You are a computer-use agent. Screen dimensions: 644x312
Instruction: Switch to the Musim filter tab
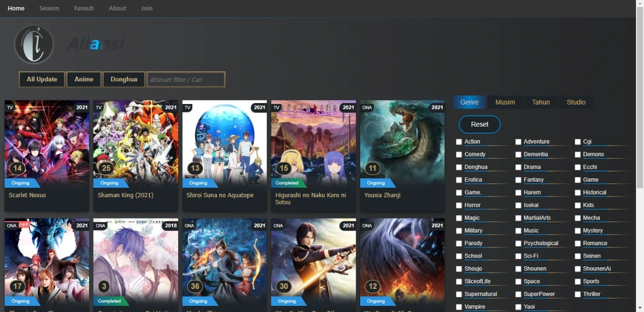coord(505,102)
